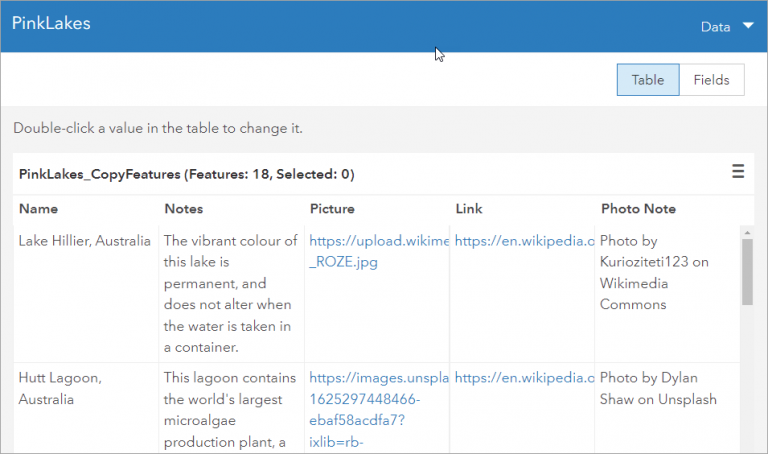Select the Hutt Lagoon, Australia name cell
Viewport: 768px width, 454px height.
coord(60,389)
